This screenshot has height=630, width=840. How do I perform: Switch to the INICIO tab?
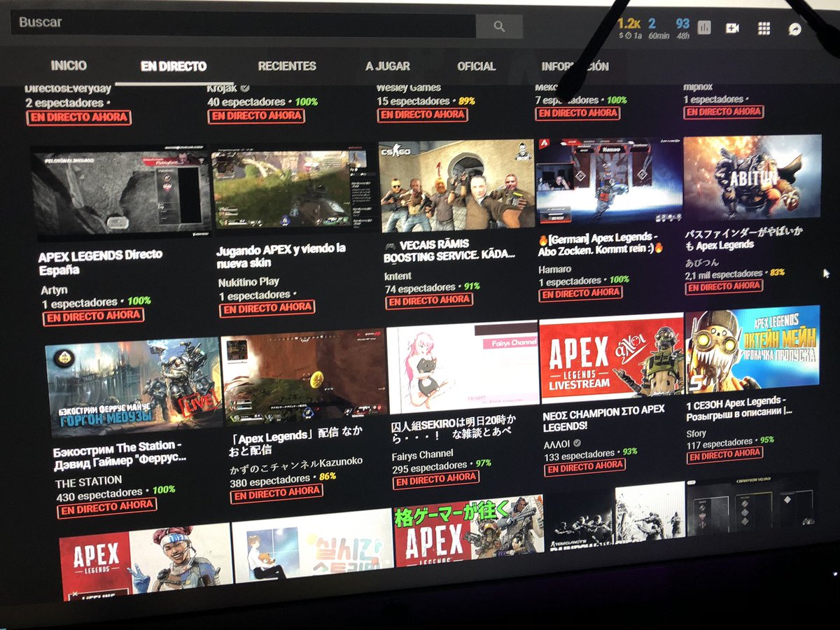69,66
